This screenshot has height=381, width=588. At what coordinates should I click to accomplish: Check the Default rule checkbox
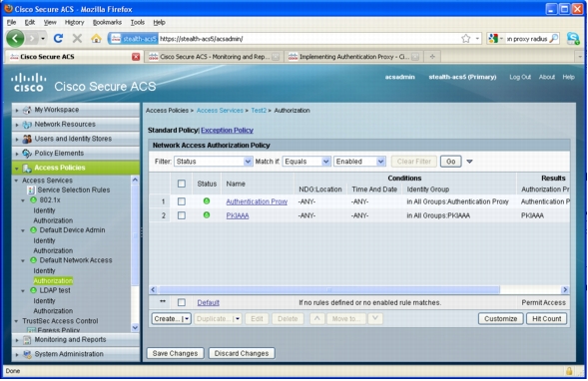(182, 302)
